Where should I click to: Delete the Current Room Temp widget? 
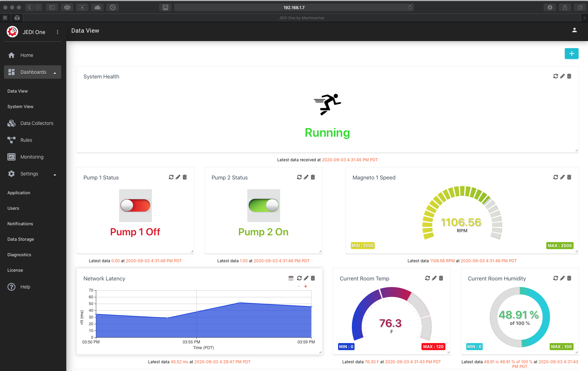[x=441, y=278]
